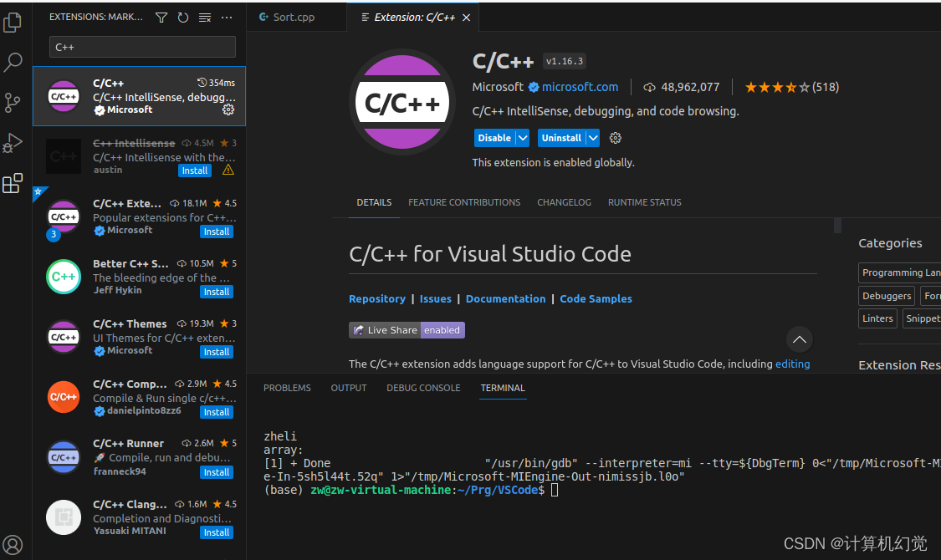The height and width of the screenshot is (560, 941).
Task: Open the Explorer view
Action: (13, 23)
